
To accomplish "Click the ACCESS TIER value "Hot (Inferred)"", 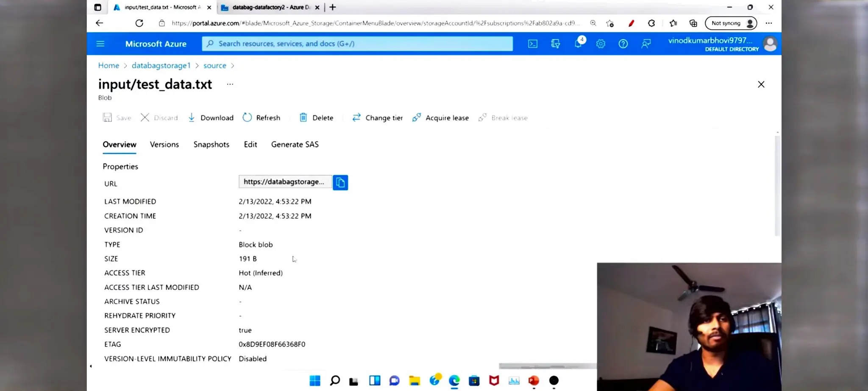I will 261,273.
